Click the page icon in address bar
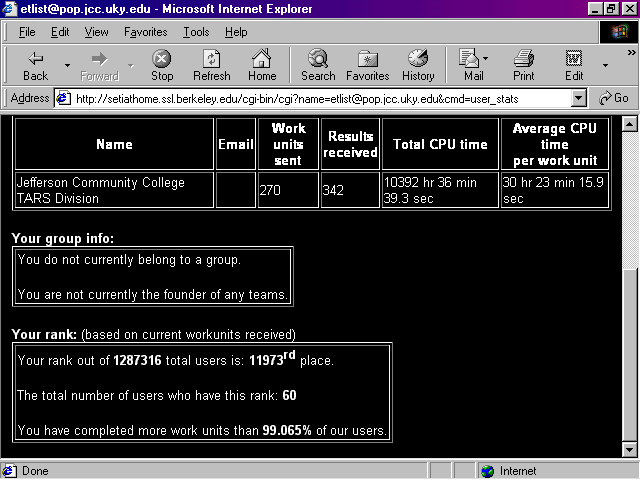The width and height of the screenshot is (640, 480). coord(63,98)
